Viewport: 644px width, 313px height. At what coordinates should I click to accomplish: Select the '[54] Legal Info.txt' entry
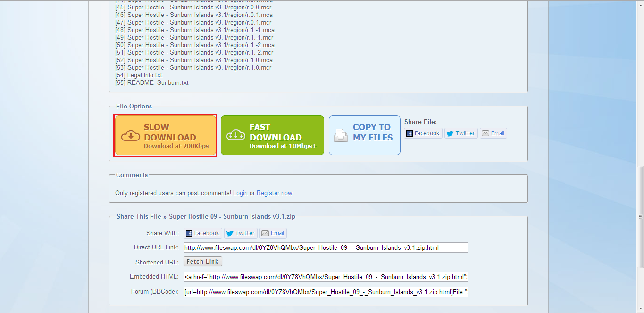pyautogui.click(x=139, y=75)
